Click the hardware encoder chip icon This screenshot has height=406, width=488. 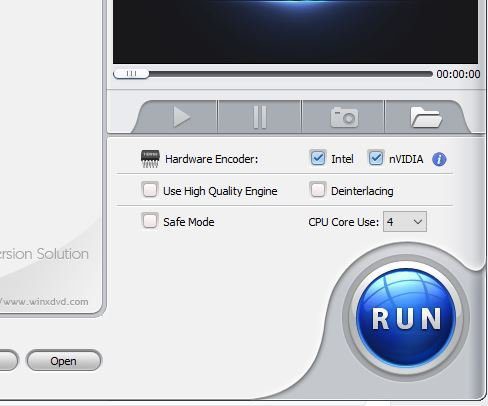click(x=150, y=159)
